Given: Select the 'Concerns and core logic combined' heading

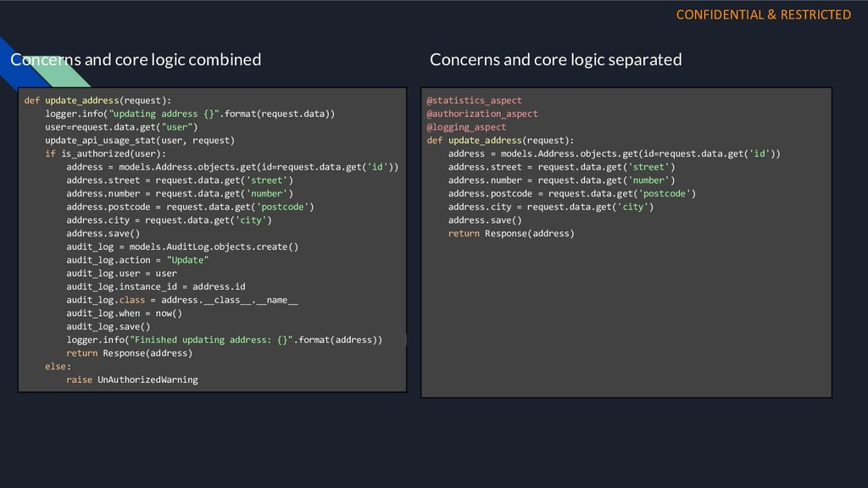Looking at the screenshot, I should pyautogui.click(x=136, y=60).
